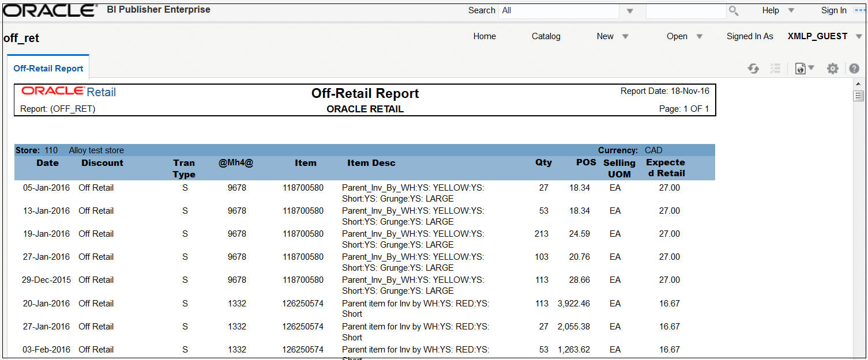Image resolution: width=868 pixels, height=360 pixels.
Task: Open the Catalog link
Action: tap(546, 36)
